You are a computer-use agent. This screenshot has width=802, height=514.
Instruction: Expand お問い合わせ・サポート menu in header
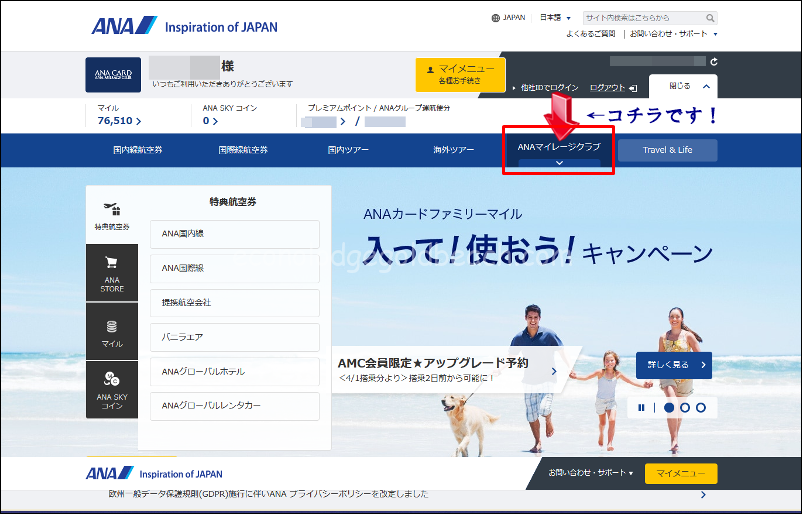(x=673, y=34)
